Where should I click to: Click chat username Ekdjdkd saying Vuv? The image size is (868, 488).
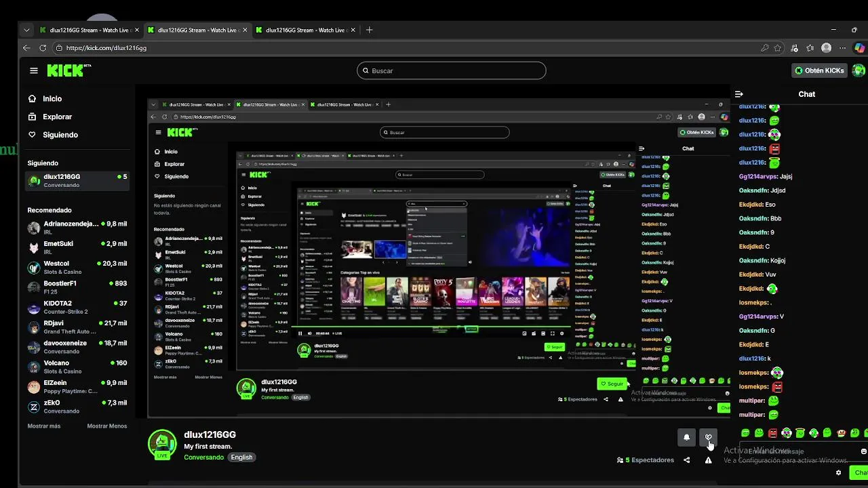pos(751,274)
